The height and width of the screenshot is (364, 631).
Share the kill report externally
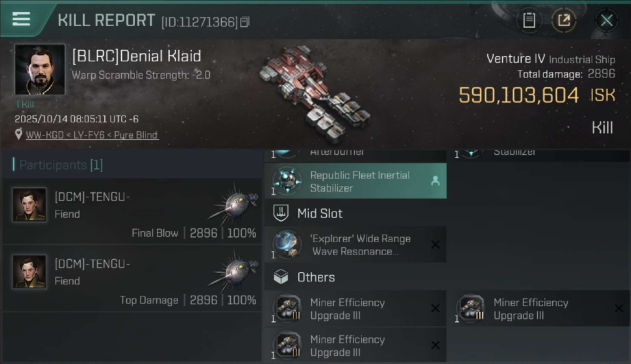coord(564,20)
